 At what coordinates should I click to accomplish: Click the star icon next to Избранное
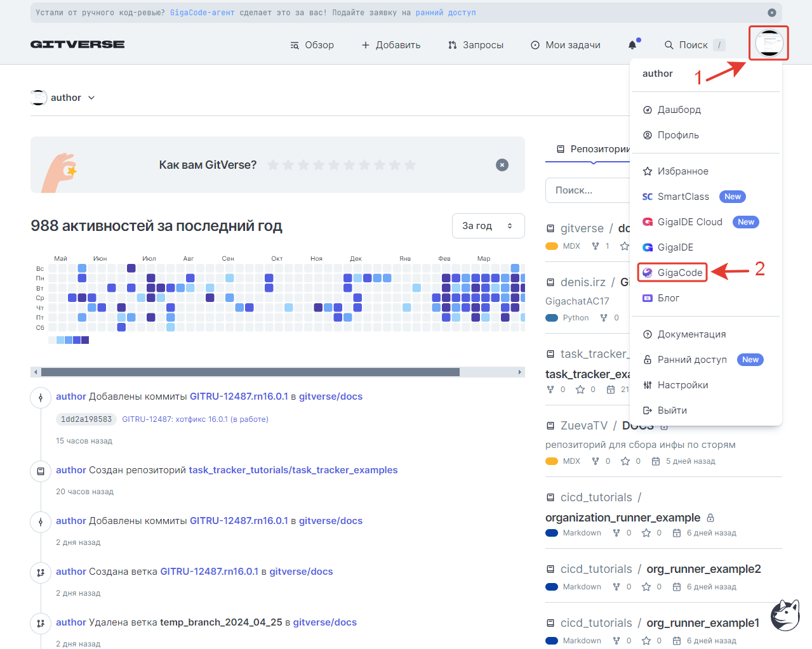pos(648,171)
